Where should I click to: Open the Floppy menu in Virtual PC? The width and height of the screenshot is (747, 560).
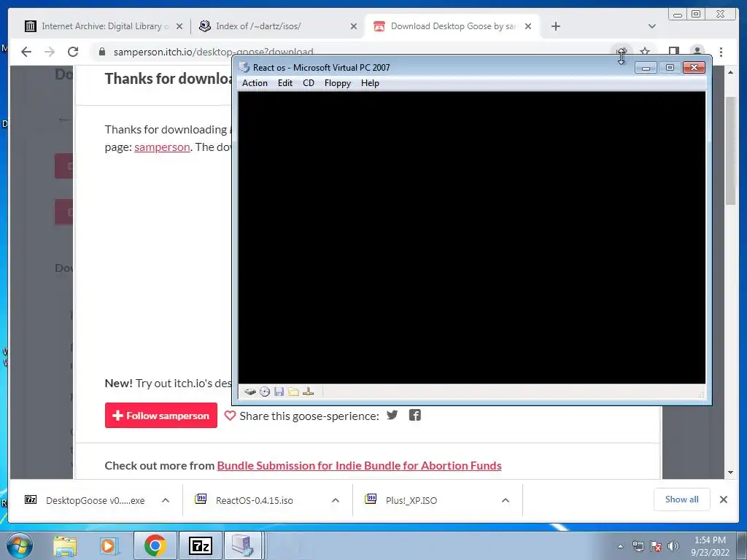[x=337, y=83]
